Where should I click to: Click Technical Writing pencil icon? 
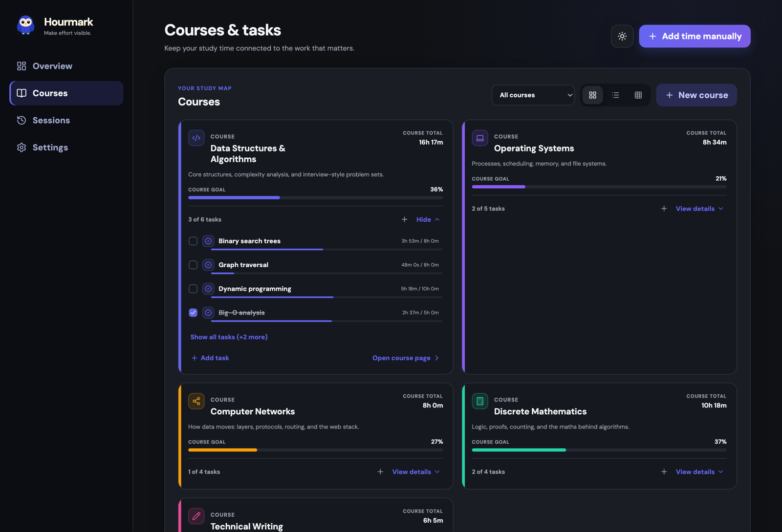[x=196, y=516]
